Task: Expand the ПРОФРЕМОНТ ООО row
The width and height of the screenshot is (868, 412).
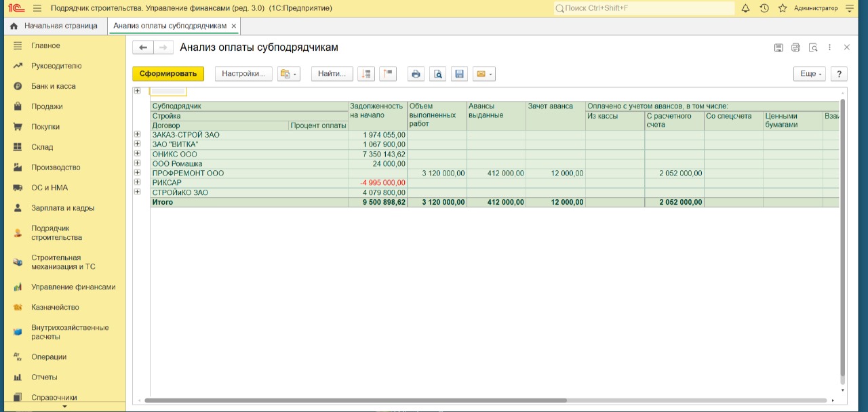Action: 137,173
